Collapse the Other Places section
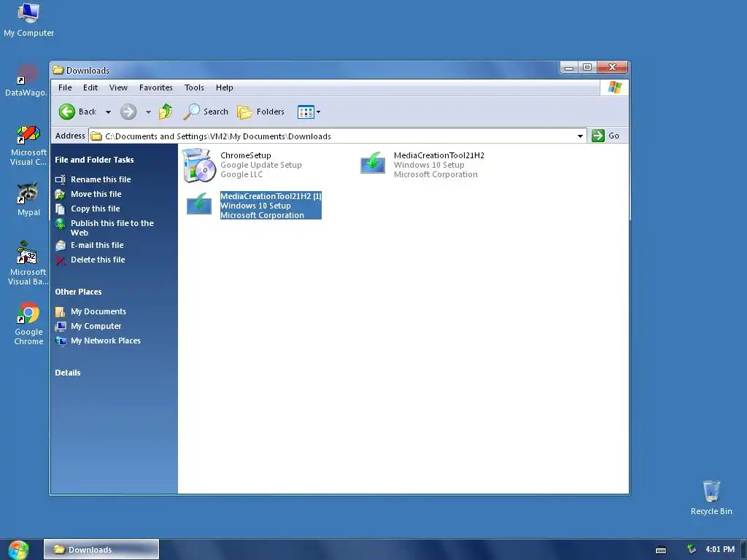Viewport: 747px width, 560px height. point(78,292)
